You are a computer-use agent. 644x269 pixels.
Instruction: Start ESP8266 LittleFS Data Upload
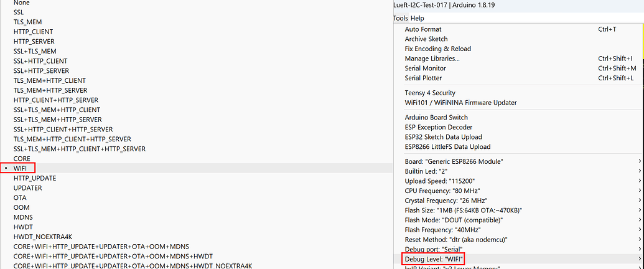(x=447, y=147)
